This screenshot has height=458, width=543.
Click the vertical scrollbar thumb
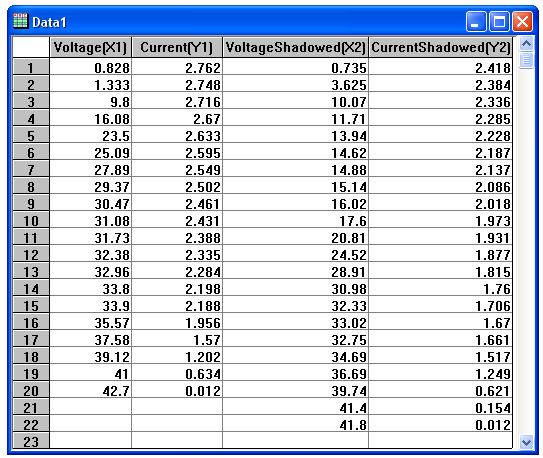[x=526, y=61]
